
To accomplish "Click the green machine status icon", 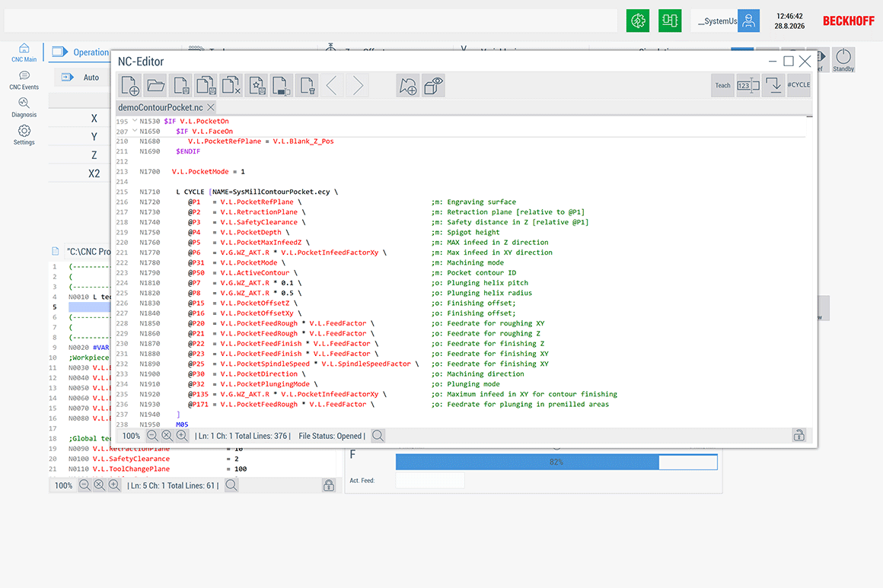I will [x=670, y=21].
